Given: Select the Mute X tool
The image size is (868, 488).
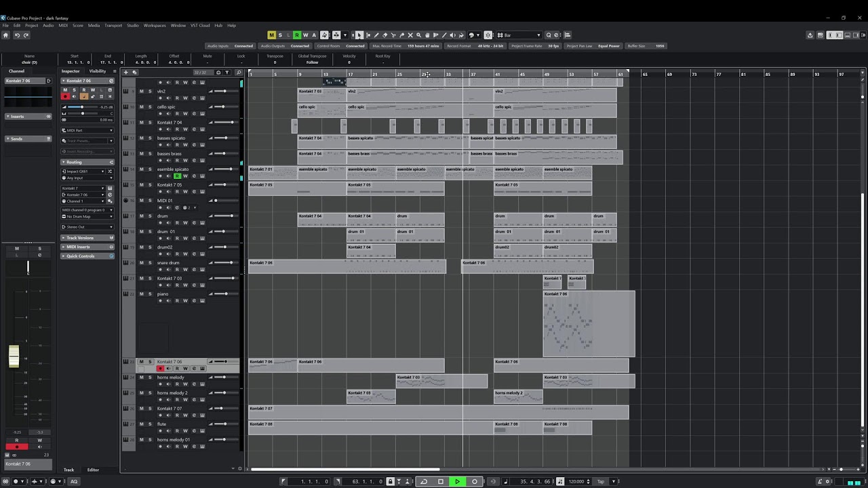Looking at the screenshot, I should pos(410,35).
